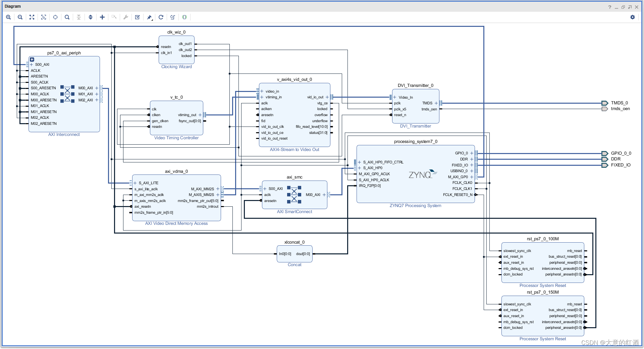Run Validate Design with the checkmark icon
The height and width of the screenshot is (349, 644).
(137, 17)
